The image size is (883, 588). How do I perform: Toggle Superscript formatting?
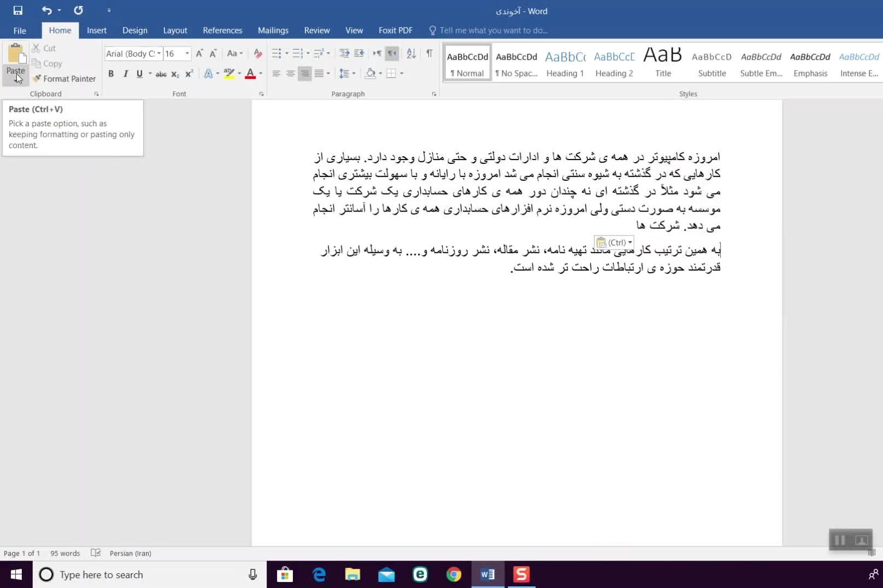click(x=189, y=73)
